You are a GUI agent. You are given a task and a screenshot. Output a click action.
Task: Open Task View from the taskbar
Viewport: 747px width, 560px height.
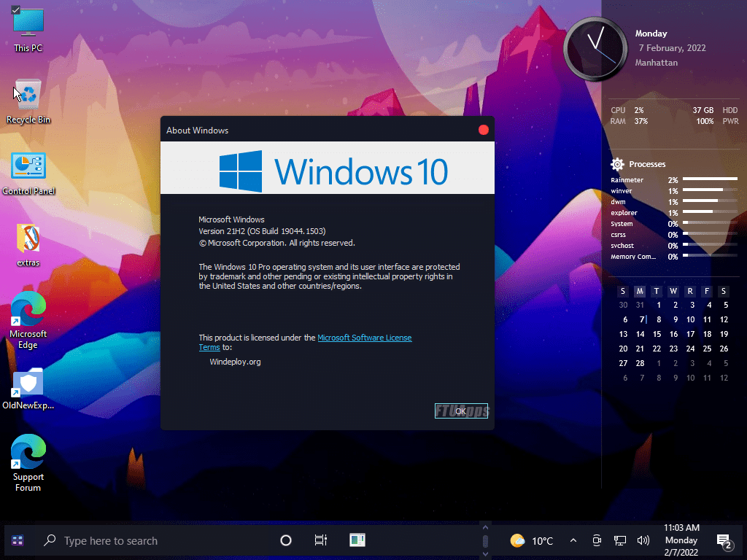[320, 540]
